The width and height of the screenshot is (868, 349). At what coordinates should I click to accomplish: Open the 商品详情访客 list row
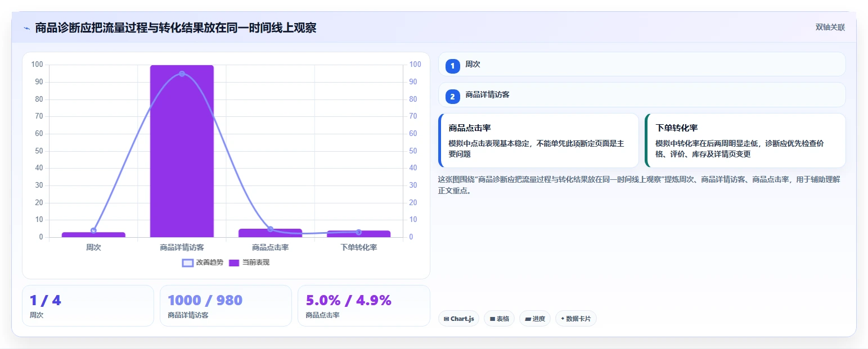642,94
